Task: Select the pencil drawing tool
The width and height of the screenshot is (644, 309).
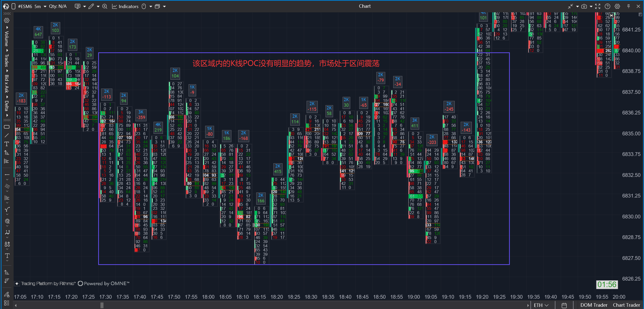Action: click(91, 6)
